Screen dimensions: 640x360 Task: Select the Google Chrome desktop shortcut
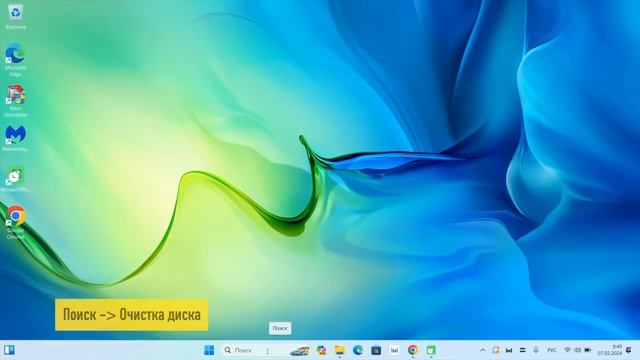[x=16, y=222]
